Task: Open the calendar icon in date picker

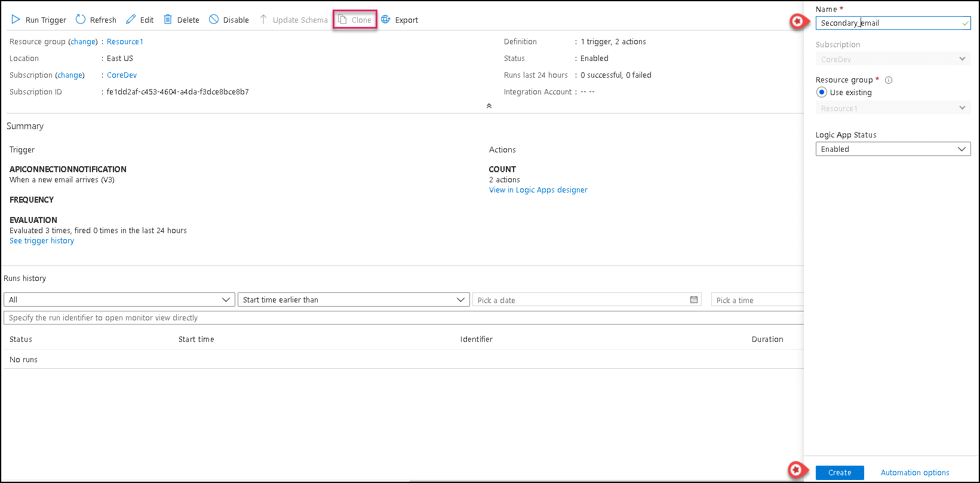Action: [x=693, y=300]
